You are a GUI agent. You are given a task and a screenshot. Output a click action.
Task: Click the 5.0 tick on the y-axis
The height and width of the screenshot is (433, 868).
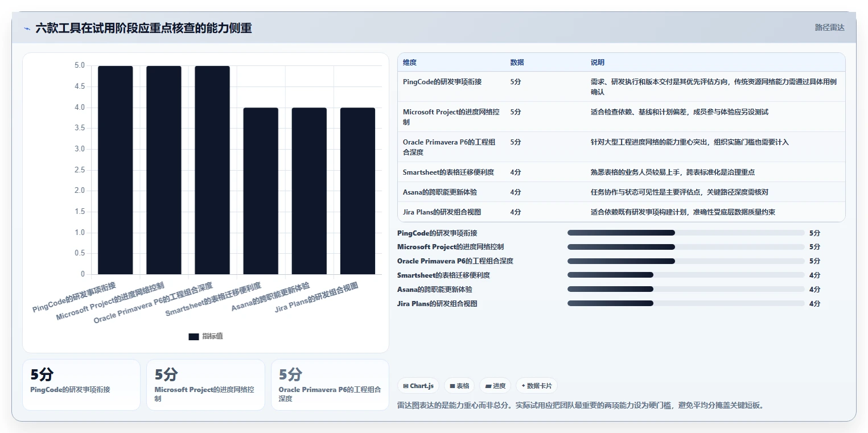tap(80, 65)
